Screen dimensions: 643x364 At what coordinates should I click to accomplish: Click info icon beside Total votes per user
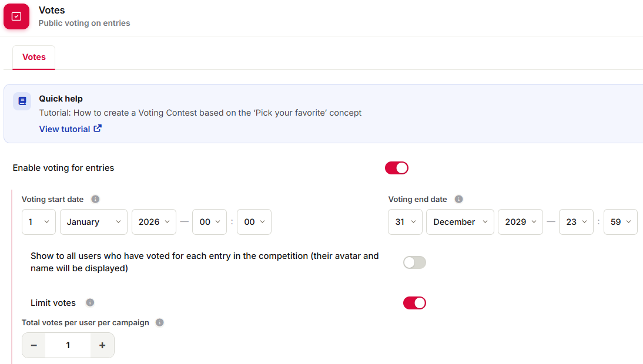pos(159,323)
